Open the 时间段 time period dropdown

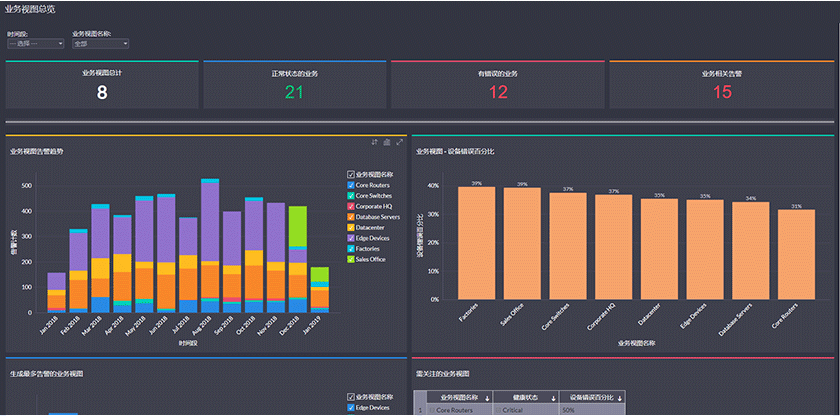click(x=37, y=44)
